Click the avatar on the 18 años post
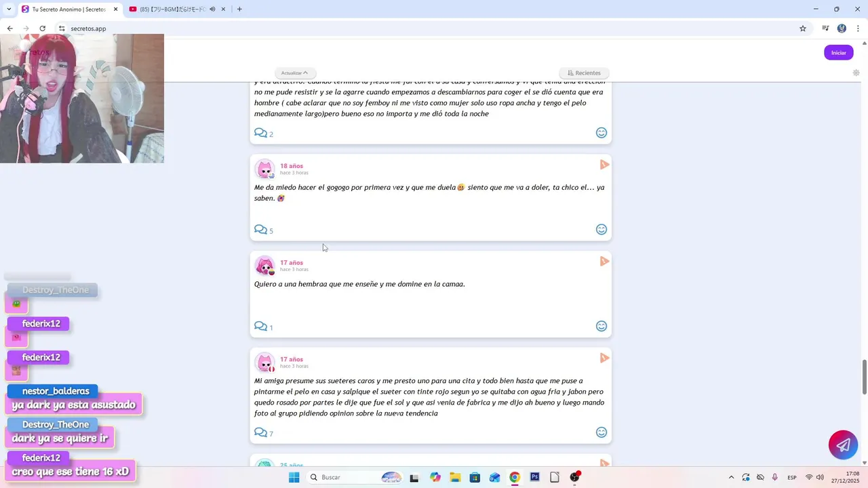The height and width of the screenshot is (488, 868). (x=264, y=169)
